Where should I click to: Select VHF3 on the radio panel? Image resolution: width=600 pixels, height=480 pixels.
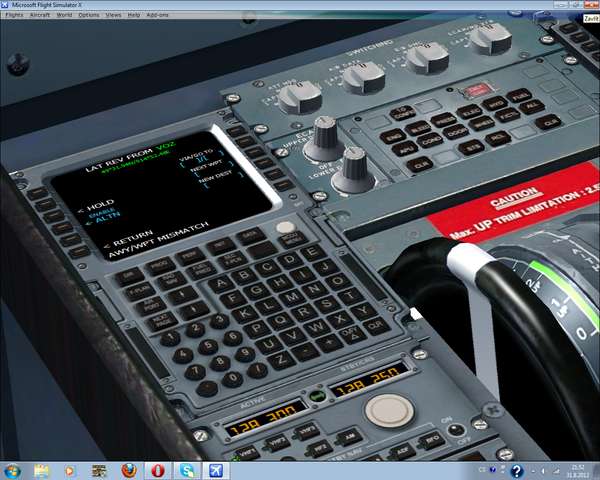click(305, 431)
